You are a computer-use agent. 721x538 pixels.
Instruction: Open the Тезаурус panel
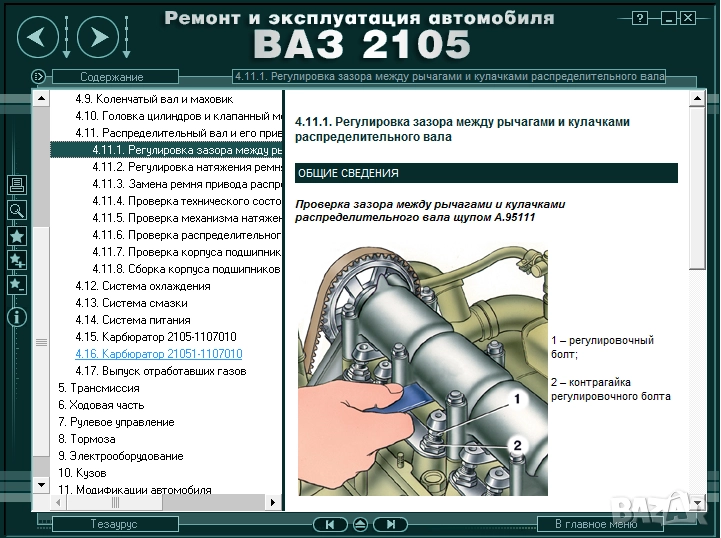point(113,524)
